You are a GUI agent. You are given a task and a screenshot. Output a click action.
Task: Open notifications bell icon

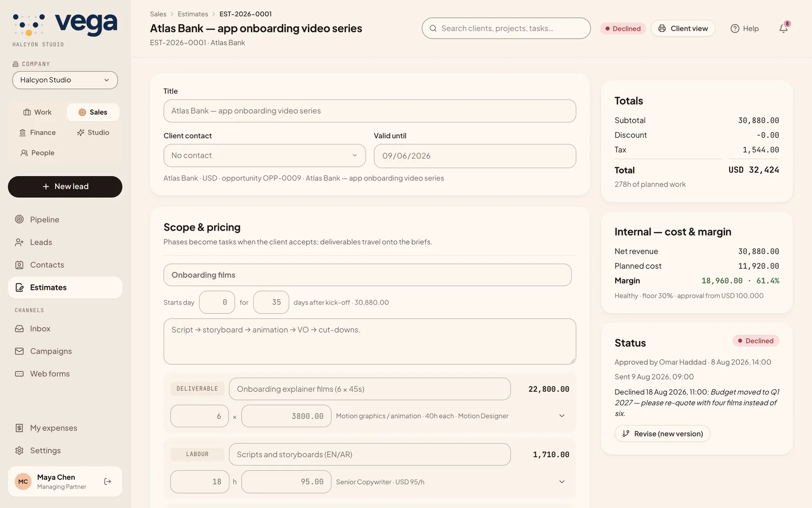tap(784, 28)
